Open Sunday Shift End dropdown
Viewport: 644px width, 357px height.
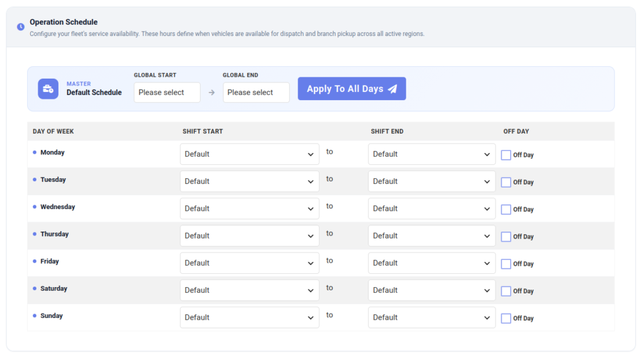point(431,317)
